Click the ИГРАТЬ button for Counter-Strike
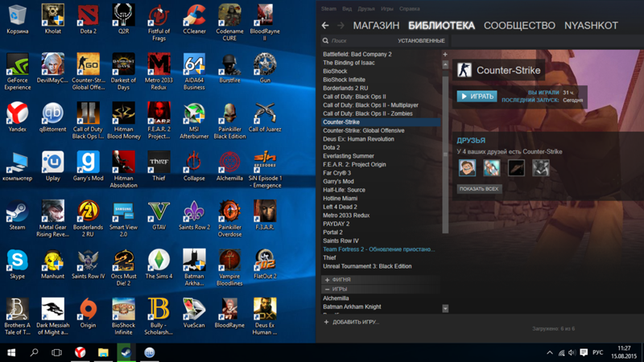The height and width of the screenshot is (362, 644). point(477,97)
